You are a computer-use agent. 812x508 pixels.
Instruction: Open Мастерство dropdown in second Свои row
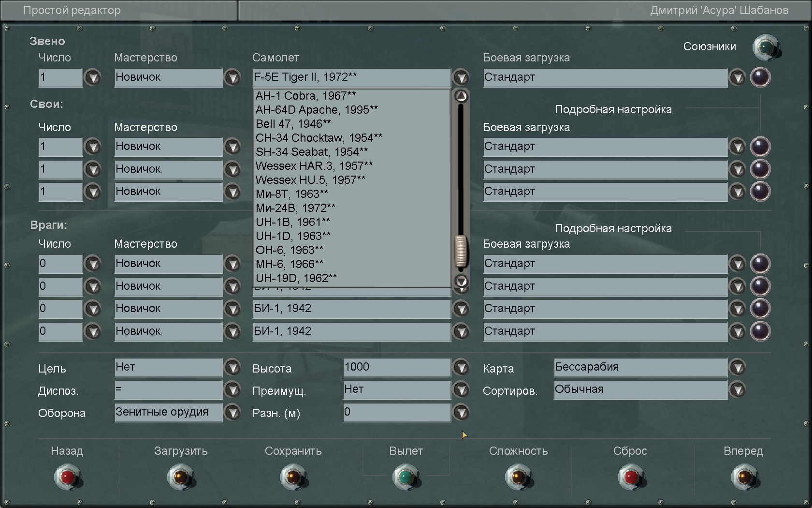232,169
